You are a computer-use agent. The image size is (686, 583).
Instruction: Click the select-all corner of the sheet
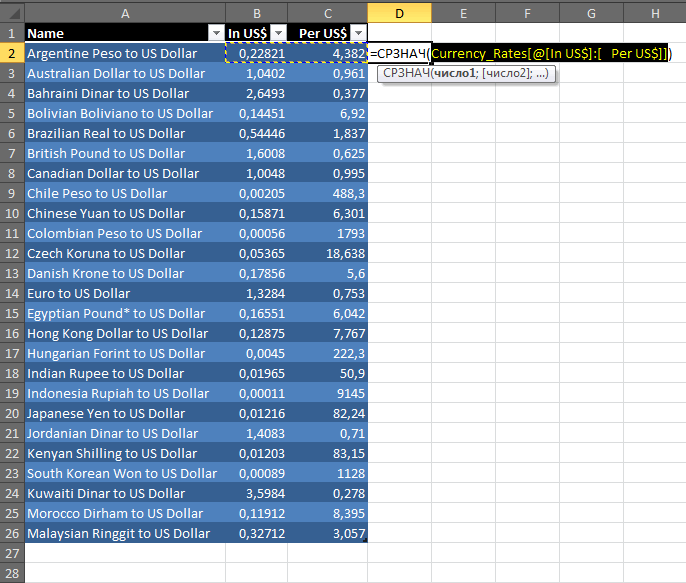[11, 13]
